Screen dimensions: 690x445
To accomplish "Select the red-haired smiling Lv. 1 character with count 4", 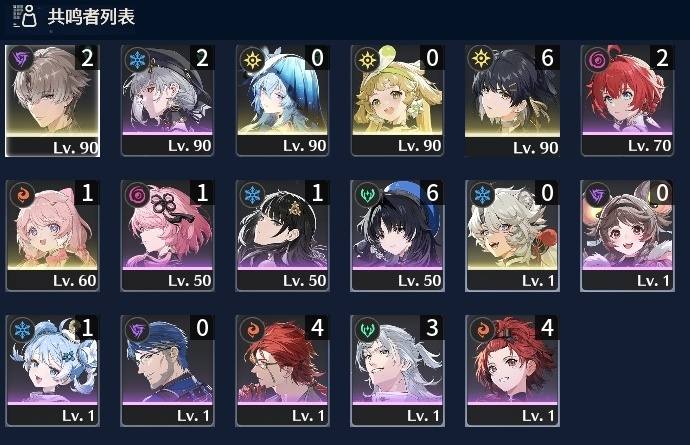I will (512, 371).
